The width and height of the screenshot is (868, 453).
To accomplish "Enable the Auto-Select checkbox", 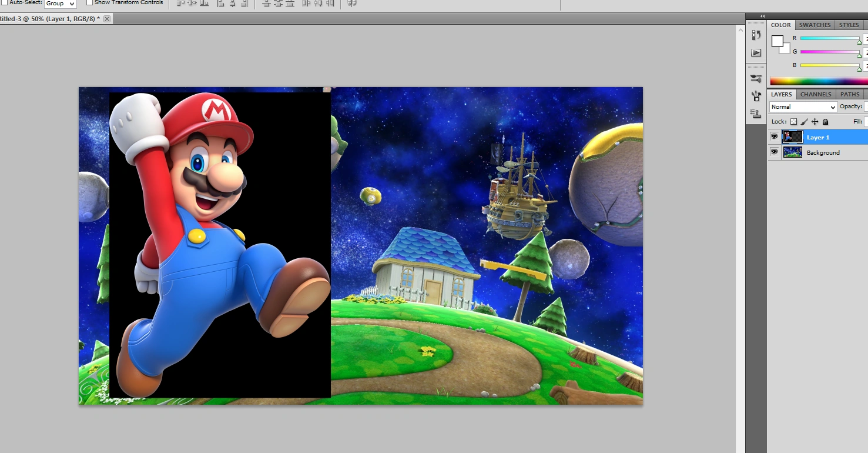I will click(5, 2).
